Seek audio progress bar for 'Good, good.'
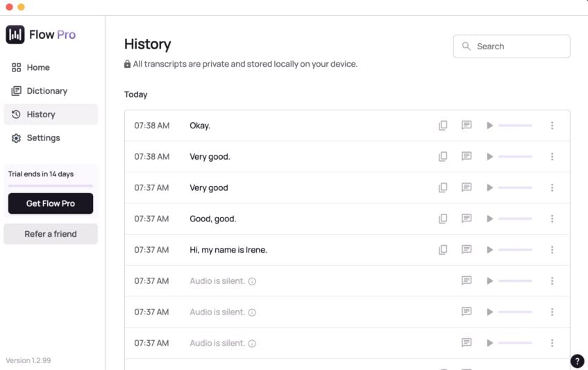The image size is (588, 370). pos(515,219)
